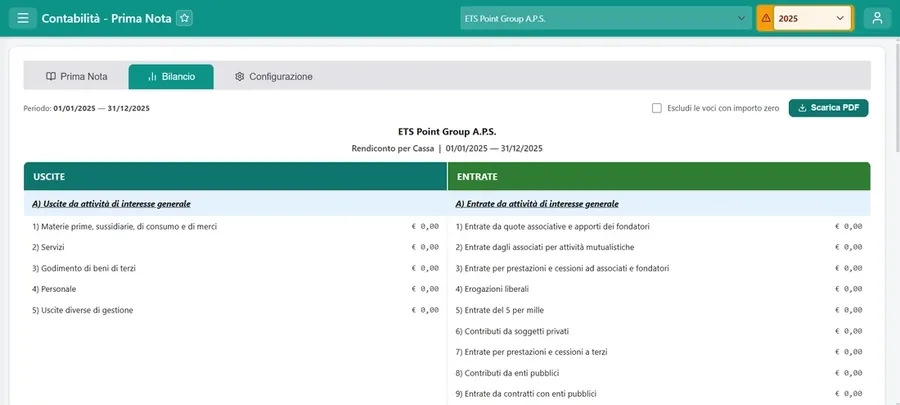Screen dimensions: 900x405
Task: Switch to the Prima Nota tab
Action: tap(76, 77)
